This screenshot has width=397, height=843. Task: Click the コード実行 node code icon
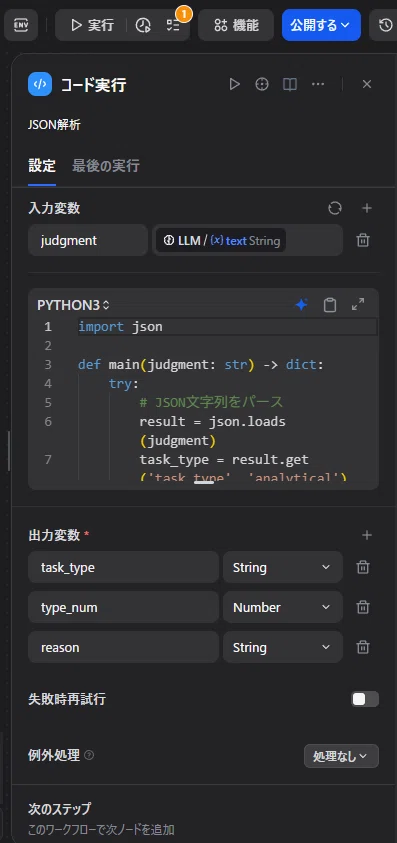[x=40, y=84]
